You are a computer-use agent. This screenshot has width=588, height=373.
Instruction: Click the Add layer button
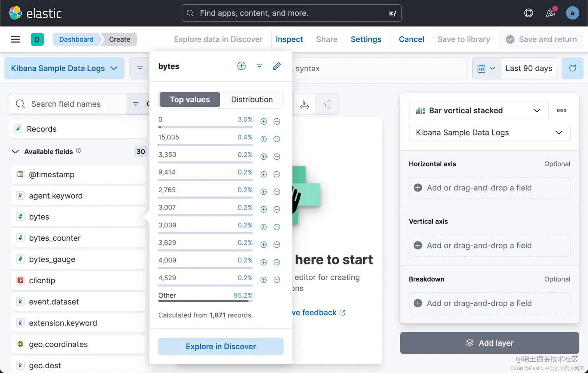(x=490, y=343)
